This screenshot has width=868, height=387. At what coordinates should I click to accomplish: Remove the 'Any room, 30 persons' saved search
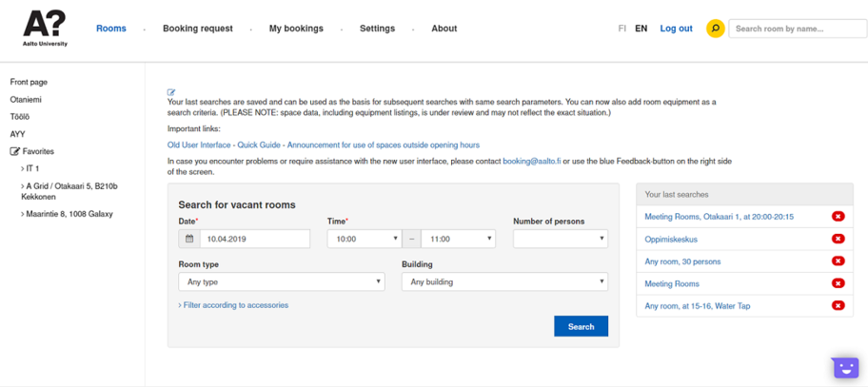pyautogui.click(x=838, y=261)
